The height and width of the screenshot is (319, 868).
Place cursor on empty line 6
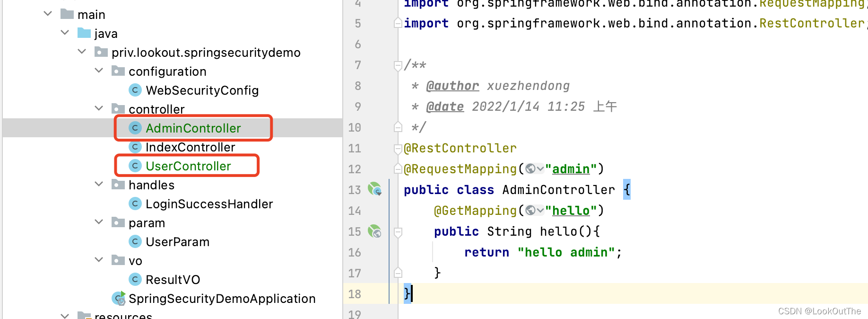(634, 44)
